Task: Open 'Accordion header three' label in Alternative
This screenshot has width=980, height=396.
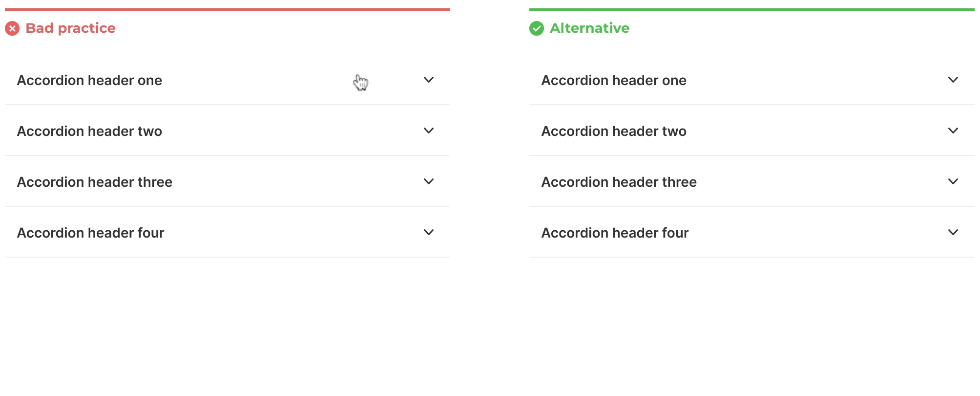Action: [x=619, y=182]
